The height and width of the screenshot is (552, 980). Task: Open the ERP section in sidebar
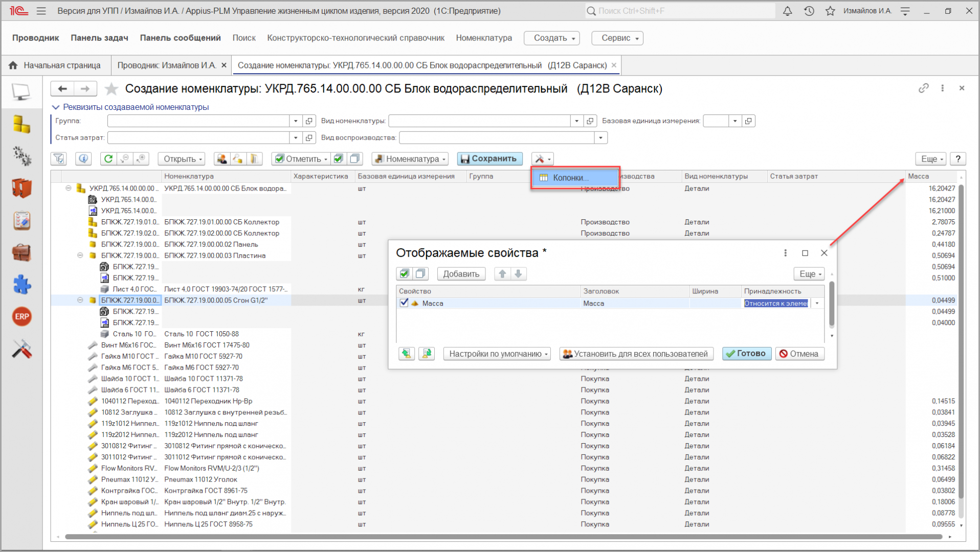[21, 317]
